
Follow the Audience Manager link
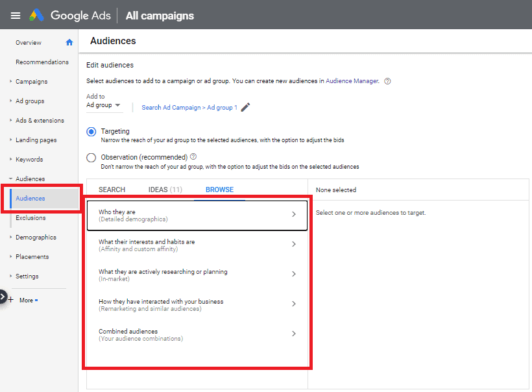coord(352,81)
